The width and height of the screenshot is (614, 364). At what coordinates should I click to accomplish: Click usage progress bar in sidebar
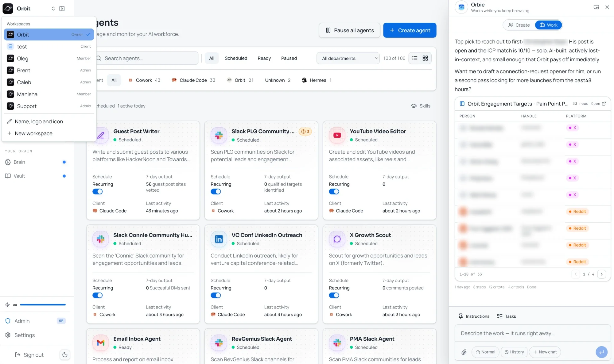click(43, 305)
